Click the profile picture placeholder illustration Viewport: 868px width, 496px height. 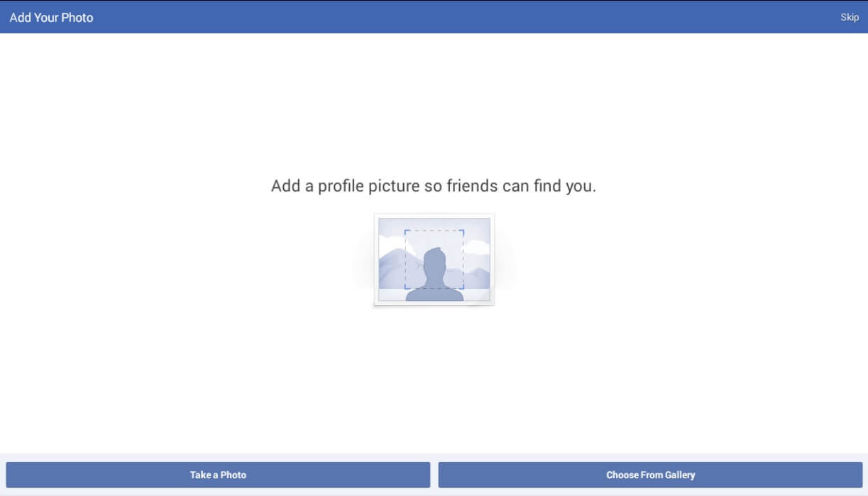tap(434, 260)
